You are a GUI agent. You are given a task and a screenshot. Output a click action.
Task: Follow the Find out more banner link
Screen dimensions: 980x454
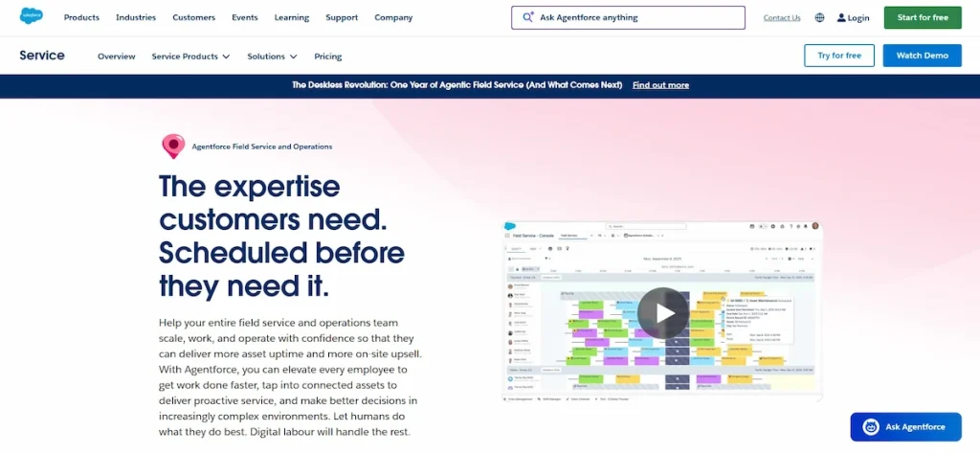tap(660, 85)
